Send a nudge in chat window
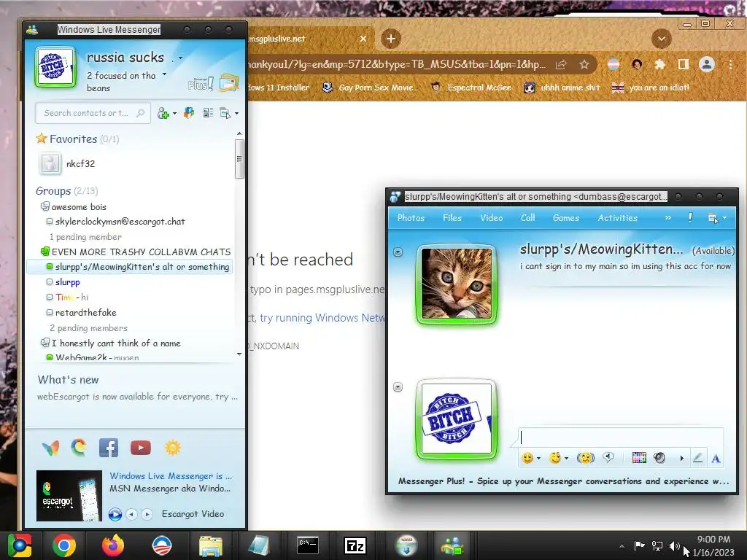The width and height of the screenshot is (747, 560). [586, 458]
